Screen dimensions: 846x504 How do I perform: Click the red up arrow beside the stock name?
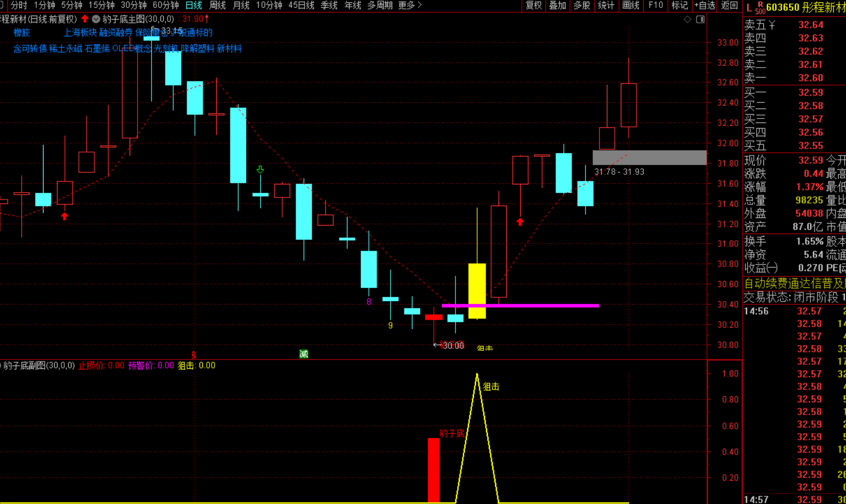pyautogui.click(x=85, y=19)
